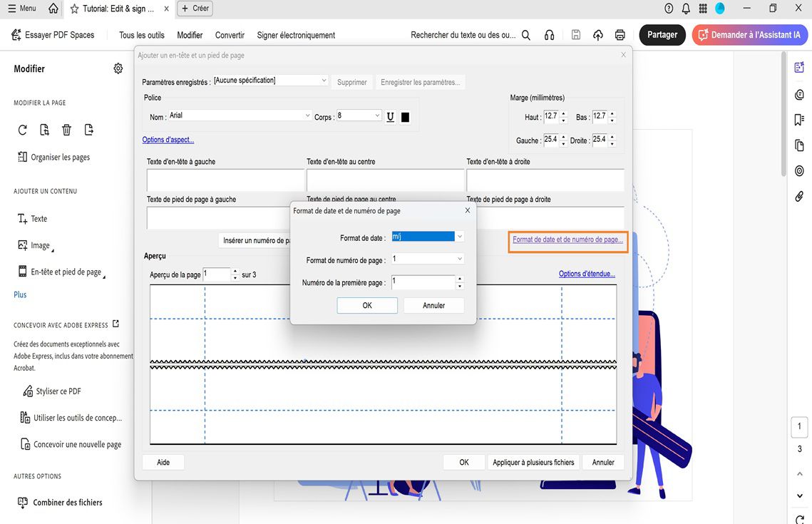The image size is (812, 524).
Task: Click the black font color swatch
Action: point(405,116)
